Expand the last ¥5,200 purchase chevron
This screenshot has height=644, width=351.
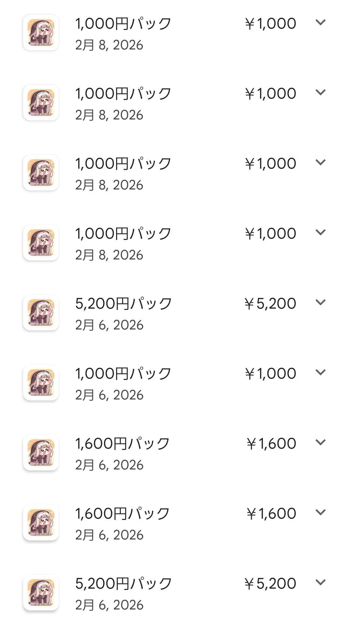pyautogui.click(x=320, y=582)
